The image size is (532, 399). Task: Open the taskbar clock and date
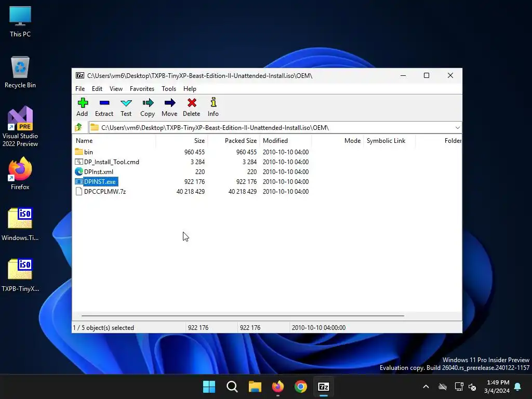[497, 387]
